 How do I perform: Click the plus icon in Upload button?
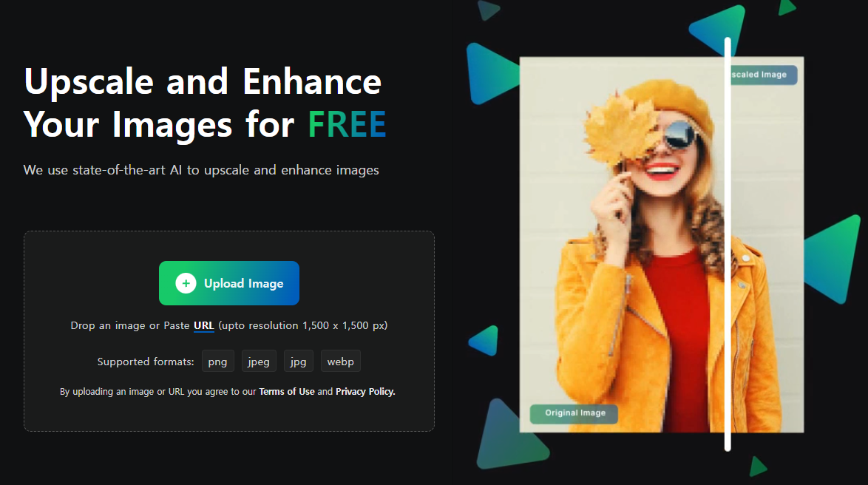[186, 283]
